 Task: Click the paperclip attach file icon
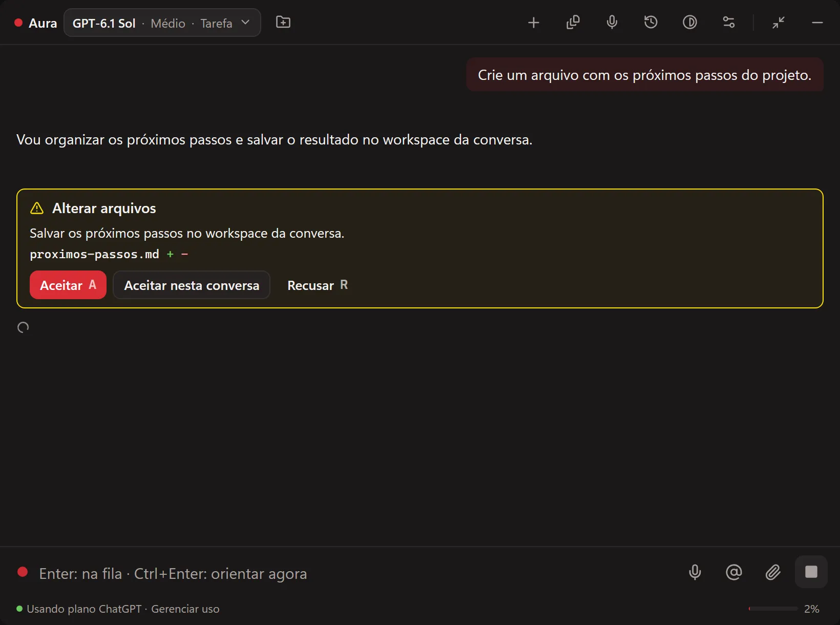click(773, 572)
